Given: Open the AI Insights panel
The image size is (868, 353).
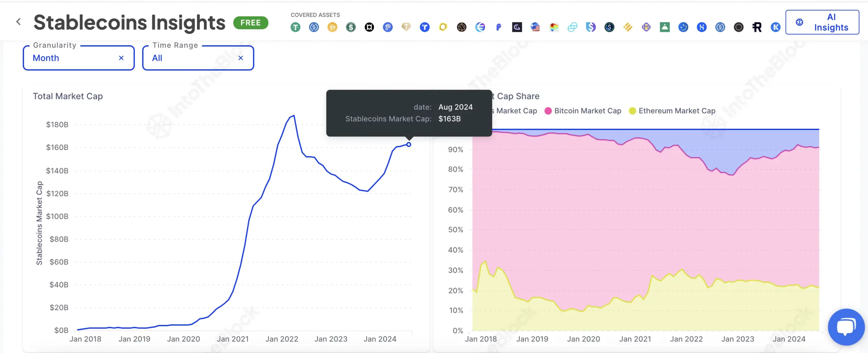Looking at the screenshot, I should click(x=822, y=22).
